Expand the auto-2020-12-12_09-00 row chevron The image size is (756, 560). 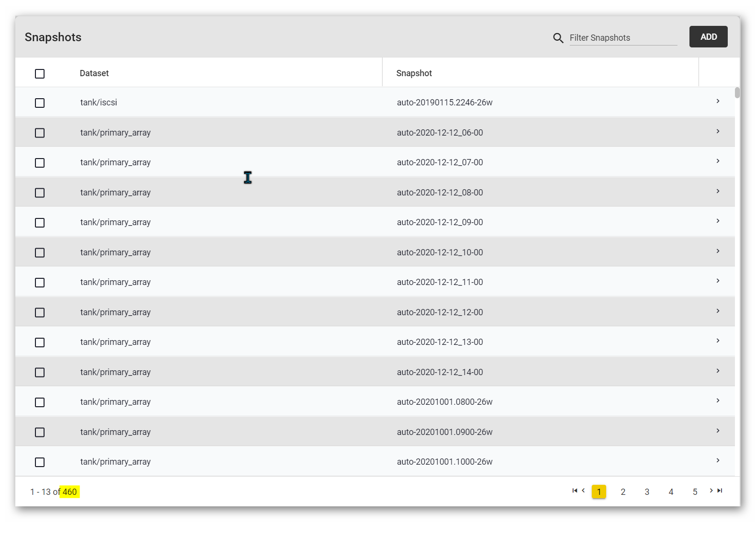pos(718,221)
